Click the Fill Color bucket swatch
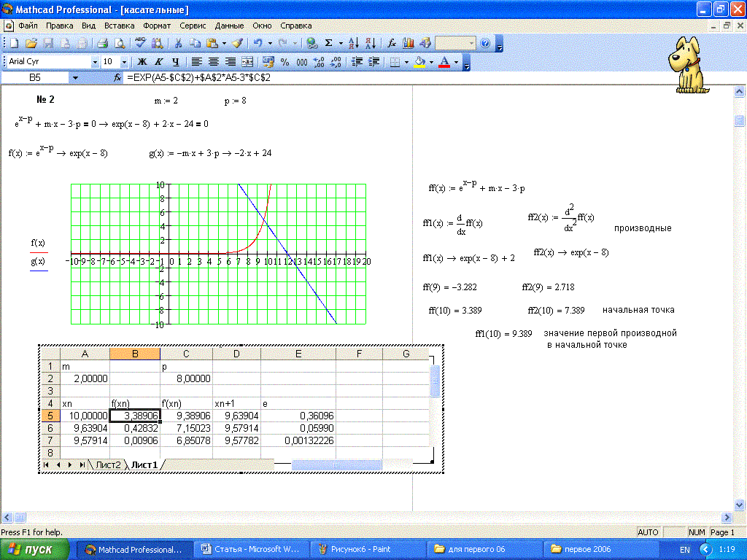747x560 pixels. pos(419,62)
